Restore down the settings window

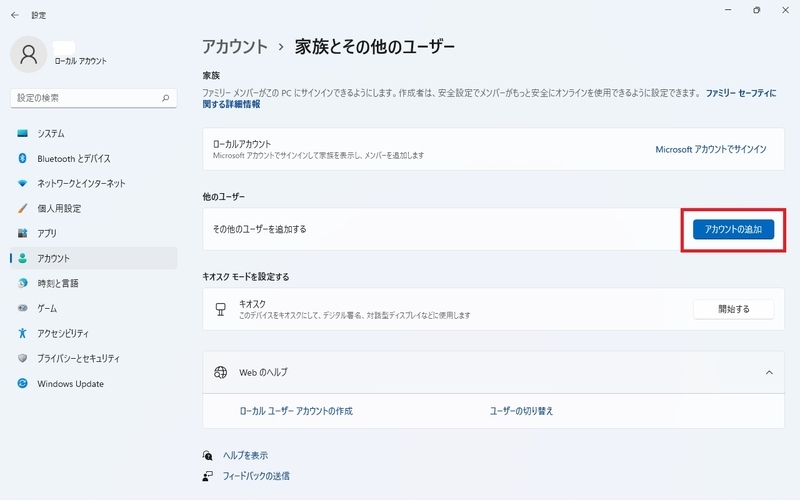[757, 10]
